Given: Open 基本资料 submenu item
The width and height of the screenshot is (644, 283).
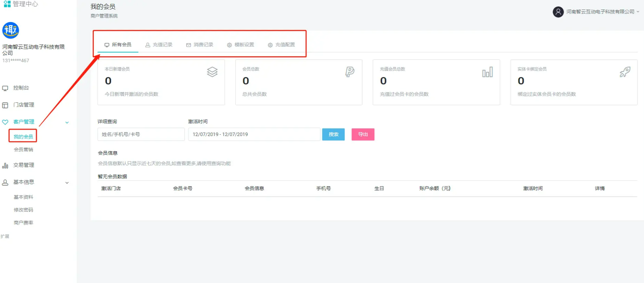Looking at the screenshot, I should (23, 197).
